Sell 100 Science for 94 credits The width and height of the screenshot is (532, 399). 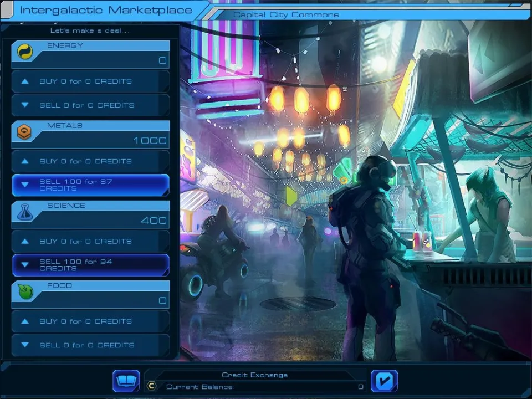(x=90, y=265)
